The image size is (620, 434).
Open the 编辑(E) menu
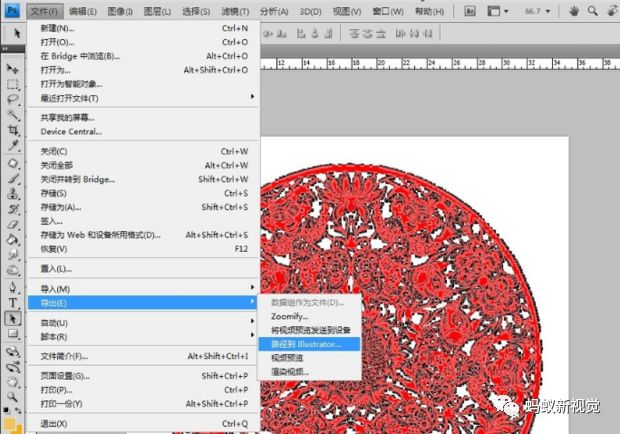coord(83,11)
